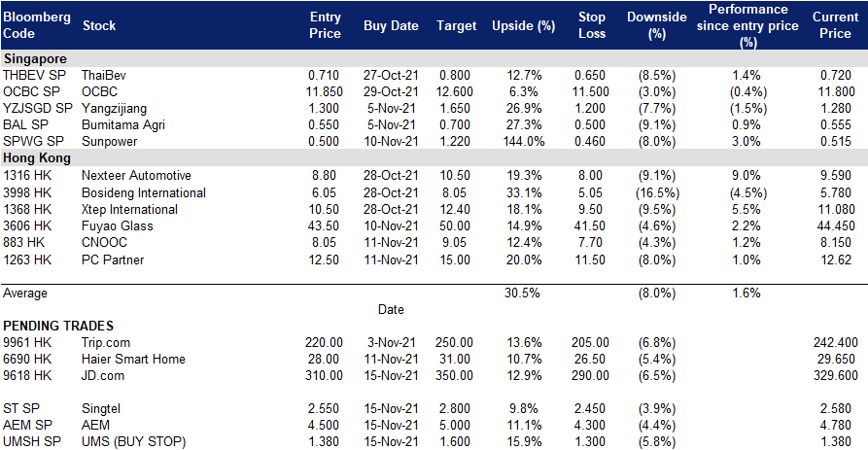Click the Buy Date column header
The height and width of the screenshot is (450, 868).
click(391, 25)
